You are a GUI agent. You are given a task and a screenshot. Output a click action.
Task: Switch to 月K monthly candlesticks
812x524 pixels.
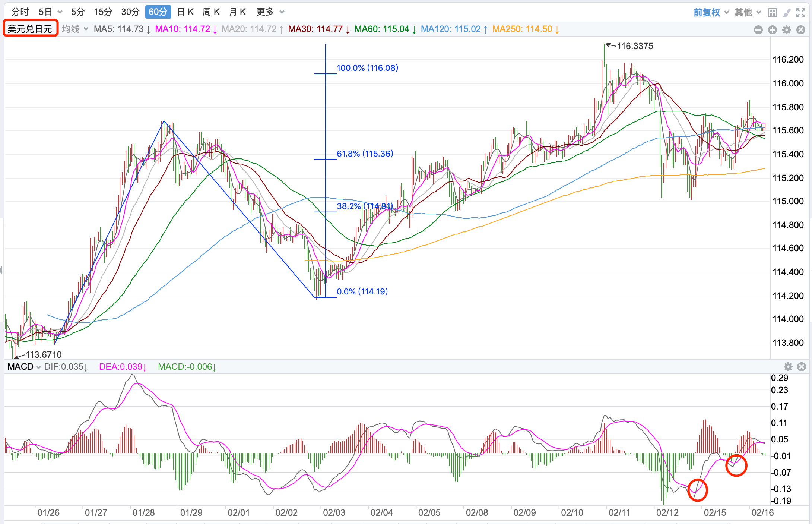(x=237, y=12)
